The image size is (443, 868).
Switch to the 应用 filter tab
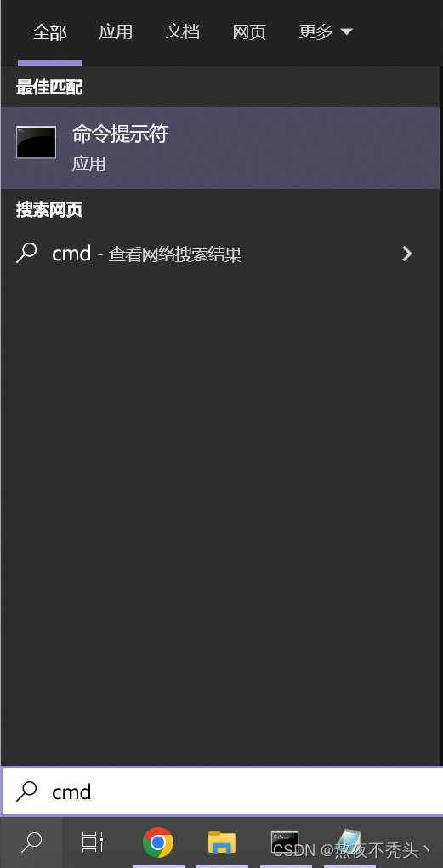pyautogui.click(x=116, y=31)
